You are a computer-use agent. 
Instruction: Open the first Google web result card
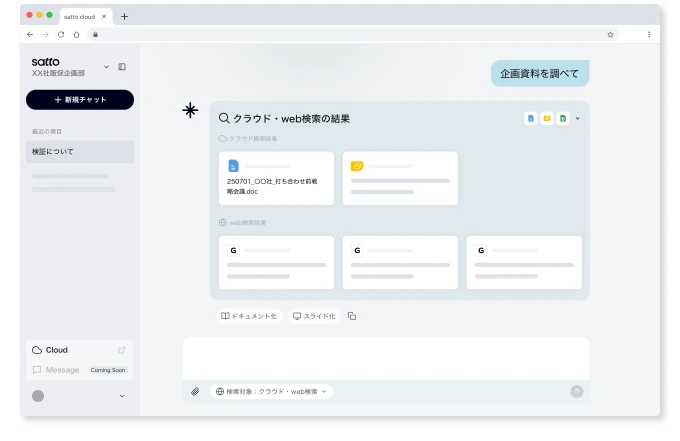coord(276,262)
